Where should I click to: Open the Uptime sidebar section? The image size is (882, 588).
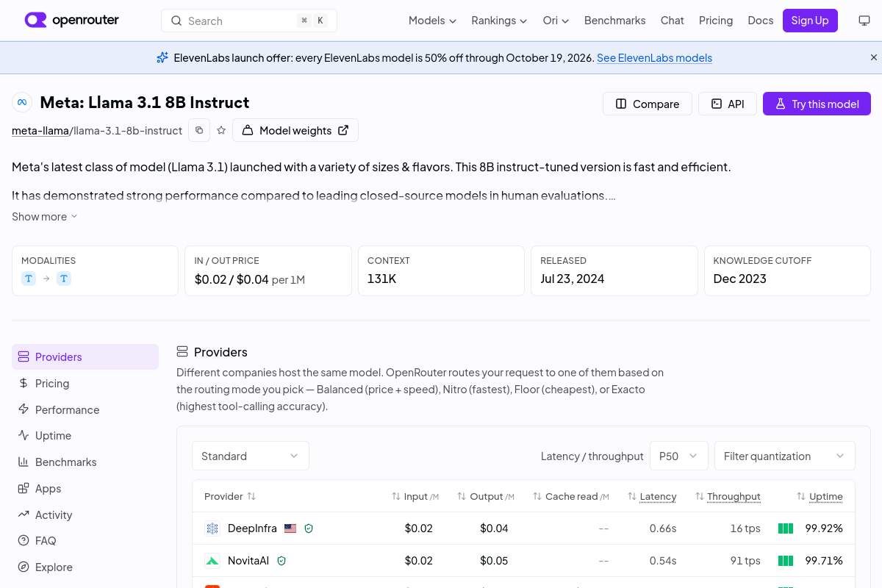tap(85, 435)
